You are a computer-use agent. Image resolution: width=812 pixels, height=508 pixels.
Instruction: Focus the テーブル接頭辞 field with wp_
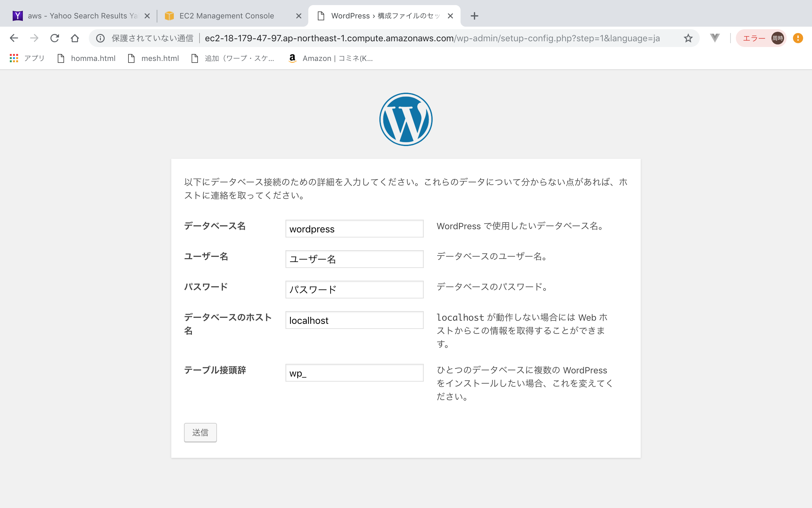354,373
